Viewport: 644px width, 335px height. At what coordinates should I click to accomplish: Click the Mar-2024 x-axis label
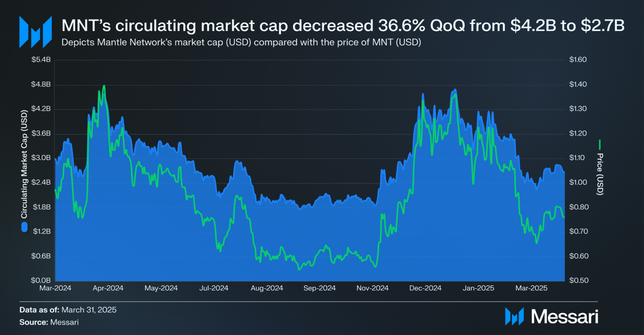(x=55, y=288)
